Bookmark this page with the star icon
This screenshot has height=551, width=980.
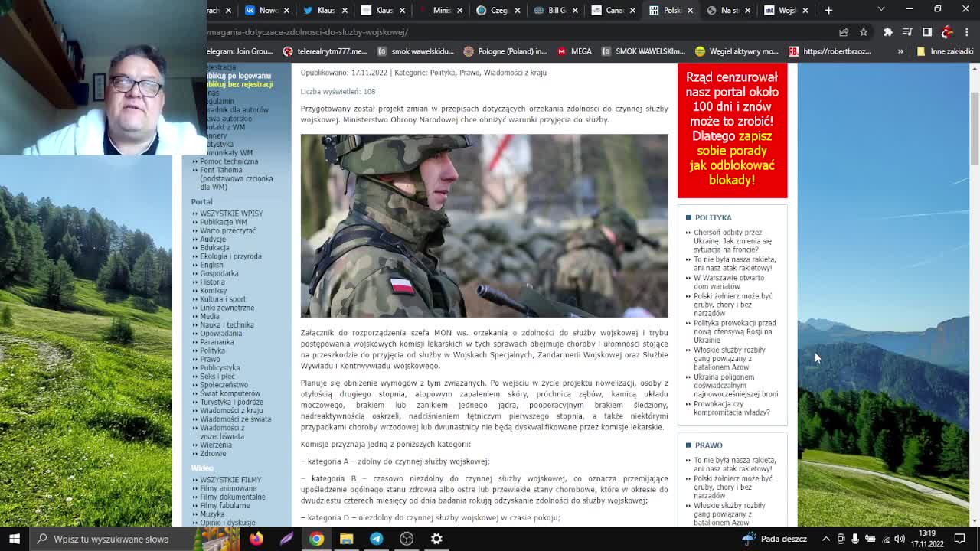coord(864,32)
